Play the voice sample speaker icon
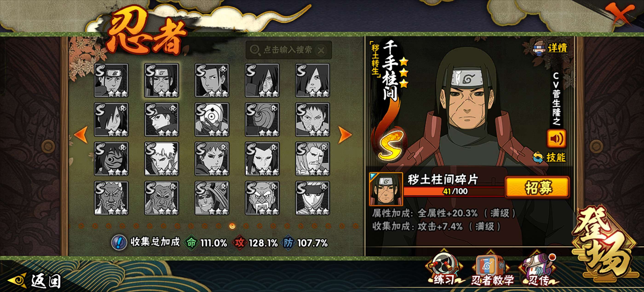Image resolution: width=644 pixels, height=292 pixels. 556,138
